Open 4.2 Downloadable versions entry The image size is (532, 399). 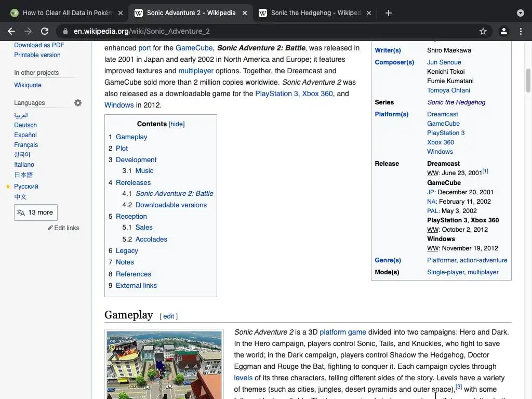tap(171, 205)
